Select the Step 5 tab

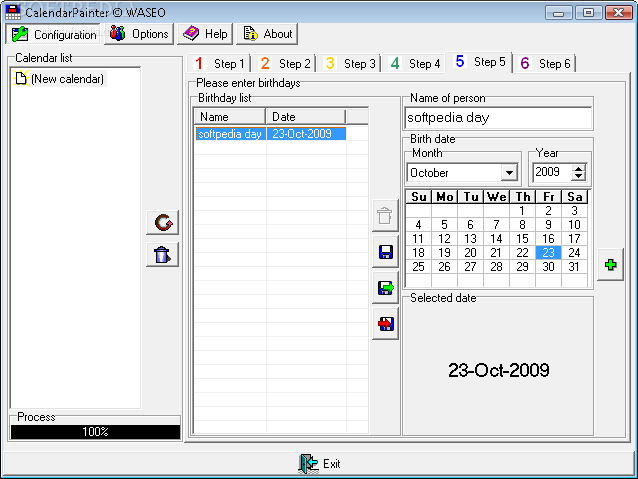click(x=479, y=62)
